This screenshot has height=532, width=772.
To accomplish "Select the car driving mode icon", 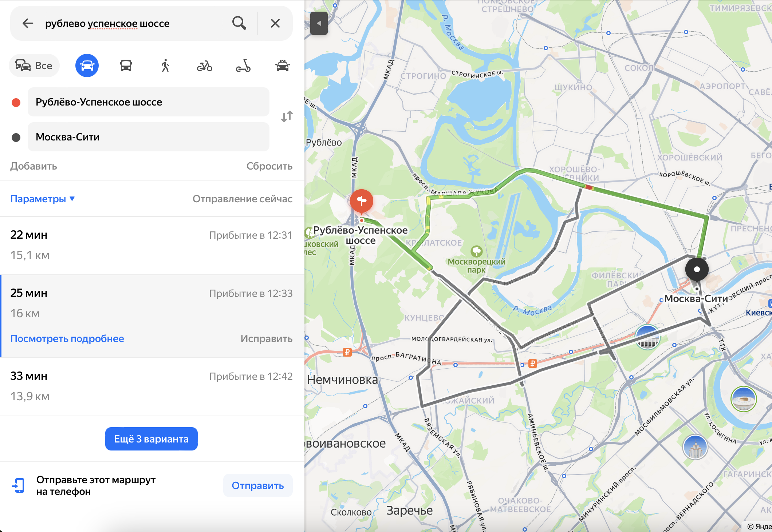I will (x=87, y=65).
